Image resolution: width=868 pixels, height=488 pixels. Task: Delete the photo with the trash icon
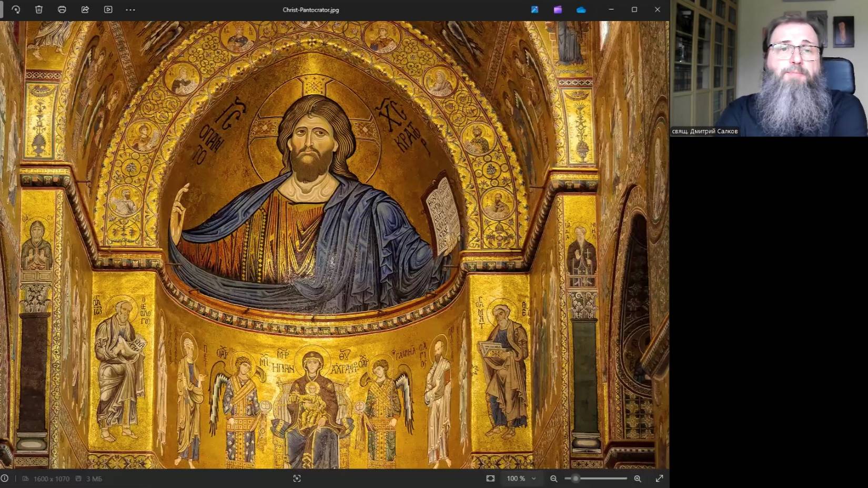pos(39,9)
